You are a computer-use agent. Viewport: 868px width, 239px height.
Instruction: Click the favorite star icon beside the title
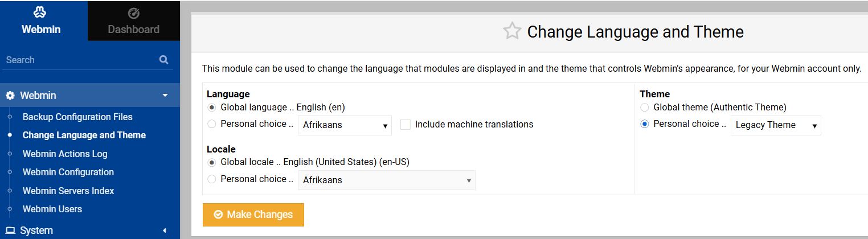(x=512, y=31)
